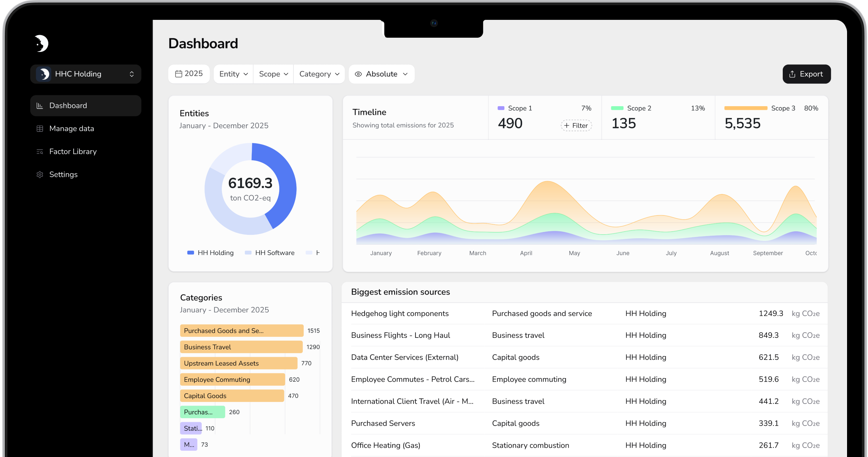Screen dimensions: 868x457
Task: Click the Dashboard bar chart icon
Action: pyautogui.click(x=40, y=105)
